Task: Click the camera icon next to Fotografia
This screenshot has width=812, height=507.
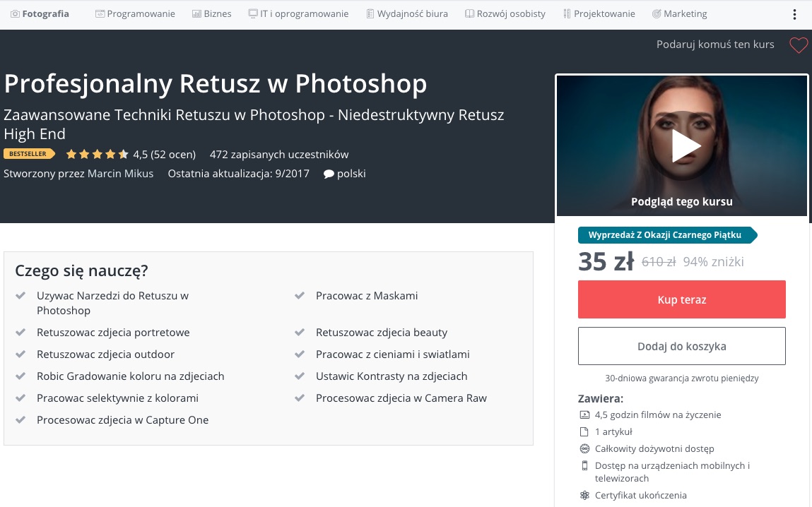Action: click(x=15, y=14)
